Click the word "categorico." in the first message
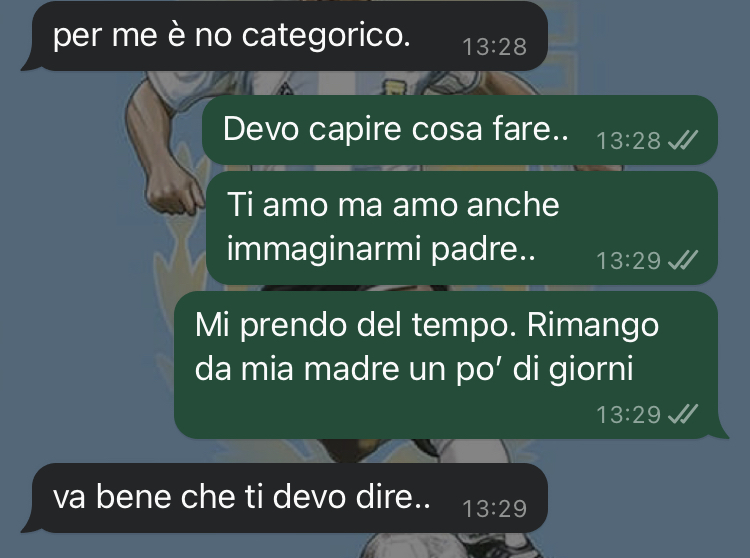The width and height of the screenshot is (750, 558). pyautogui.click(x=326, y=36)
